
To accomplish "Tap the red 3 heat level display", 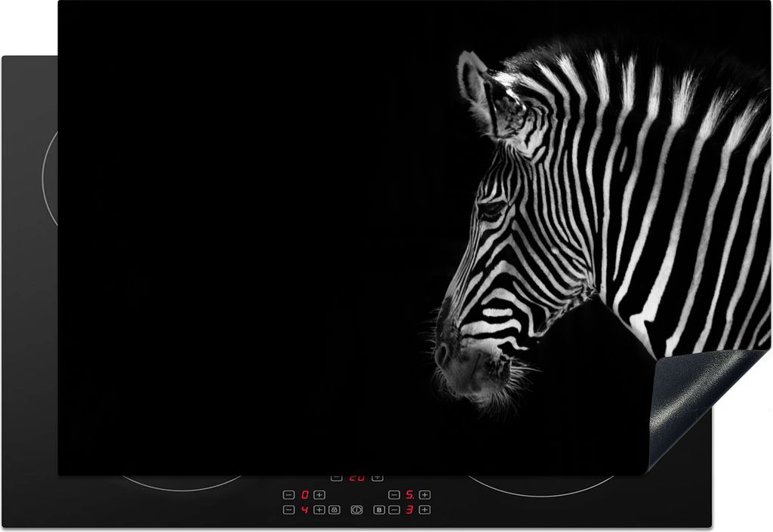I will [x=409, y=510].
